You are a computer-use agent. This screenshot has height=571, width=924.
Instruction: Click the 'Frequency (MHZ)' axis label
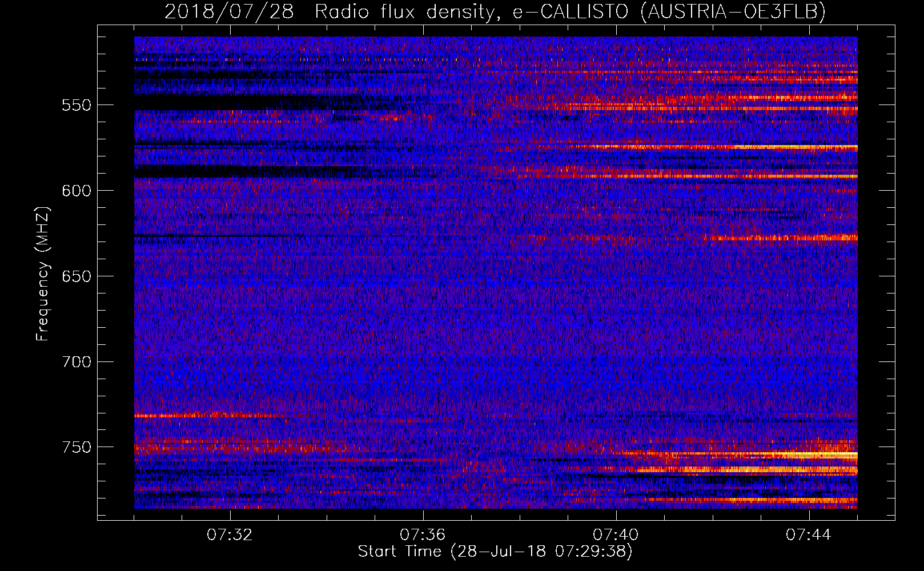click(43, 274)
